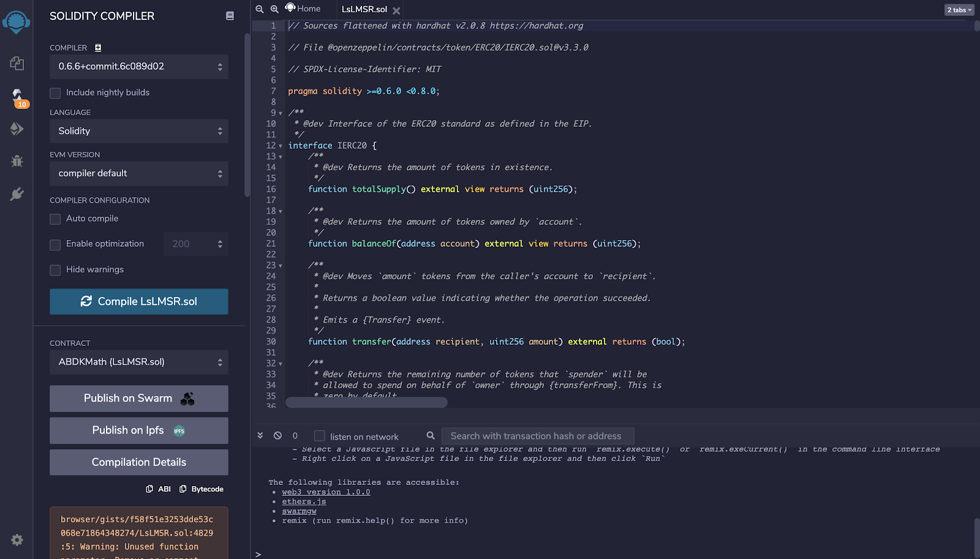Switch to the Home tab
Image resolution: width=980 pixels, height=559 pixels.
click(303, 9)
